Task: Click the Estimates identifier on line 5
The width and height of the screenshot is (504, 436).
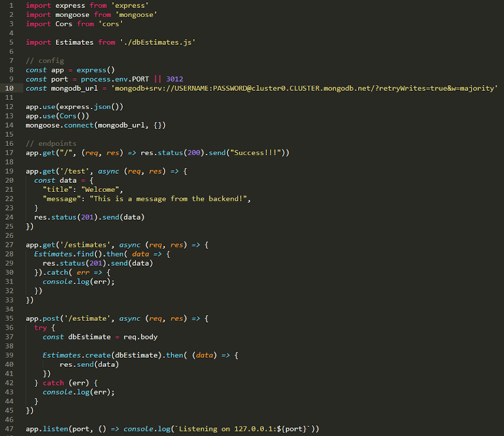Action: pyautogui.click(x=74, y=42)
